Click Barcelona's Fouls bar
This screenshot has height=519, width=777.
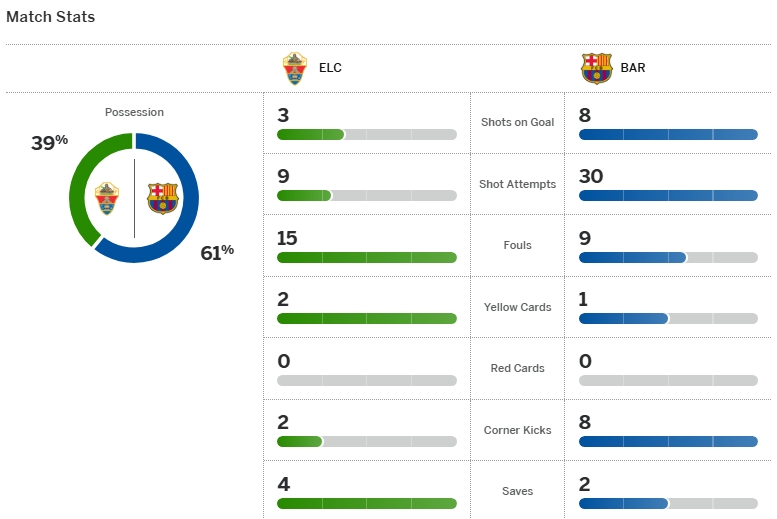click(668, 257)
